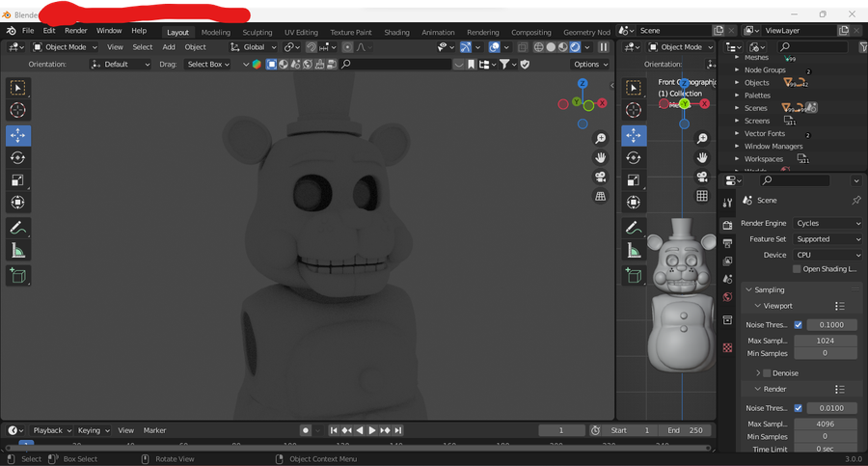Open the Object/Collection properties tab

click(x=727, y=319)
